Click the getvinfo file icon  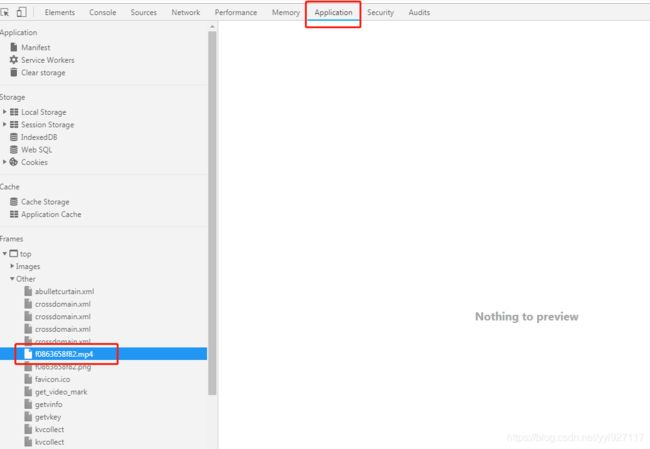pos(28,404)
